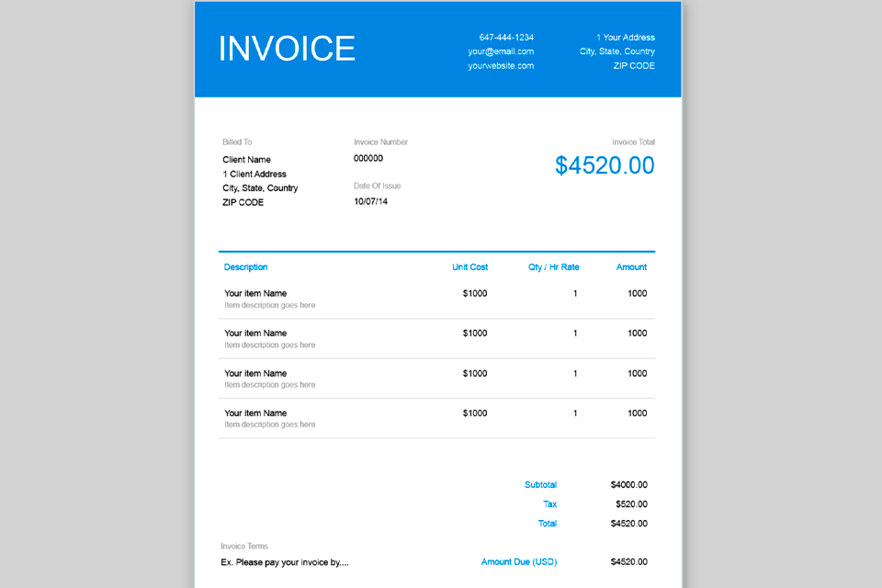
Task: Select 'Ex. Please pay your invoice by....' text
Action: [285, 562]
